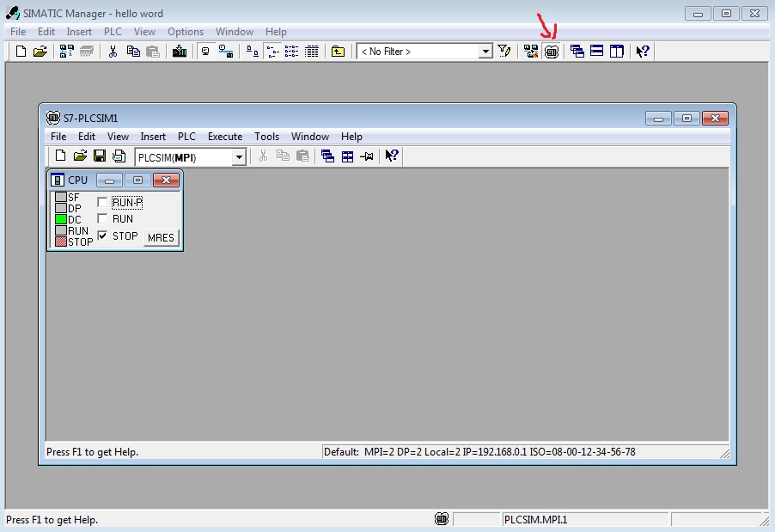Viewport: 775px width, 532px height.
Task: Open the PLC menu in S7-PLCSIM
Action: pos(186,137)
